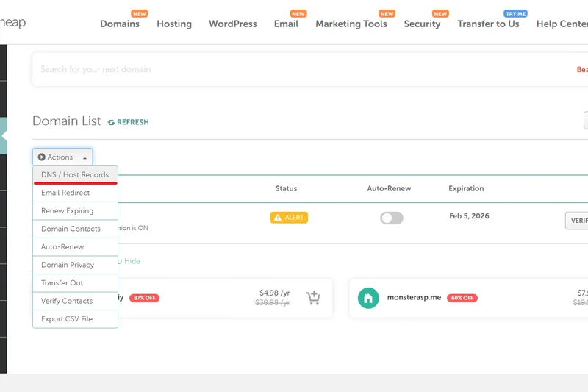Add the $4.98/yr domain to cart
The image size is (588, 392).
click(x=313, y=298)
